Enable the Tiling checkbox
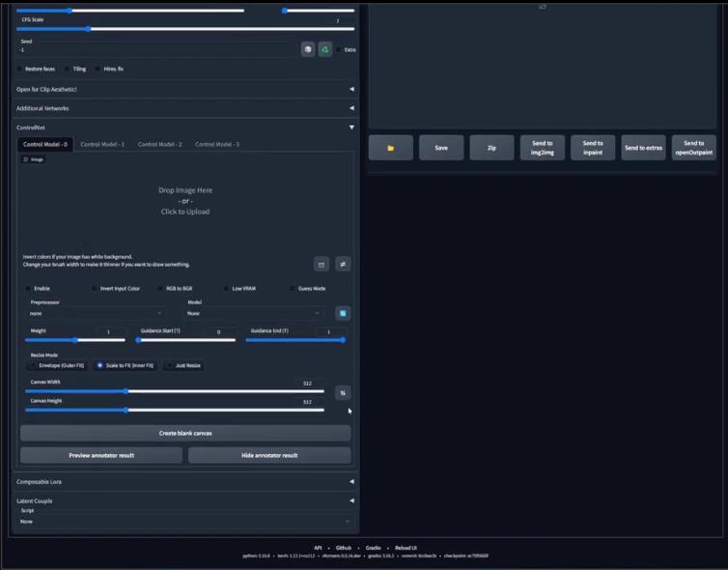The image size is (728, 570). [68, 69]
